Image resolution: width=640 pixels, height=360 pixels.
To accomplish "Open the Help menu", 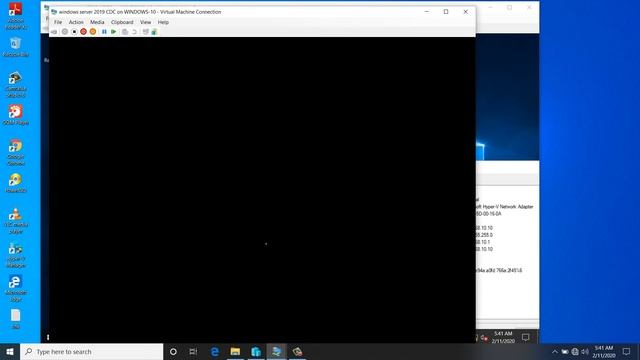I will click(163, 22).
